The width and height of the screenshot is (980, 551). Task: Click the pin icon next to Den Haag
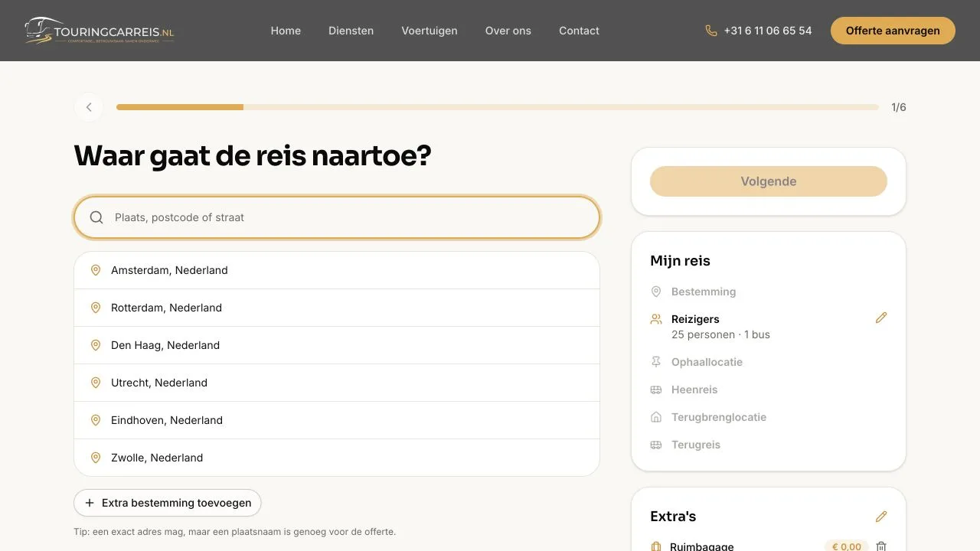click(96, 345)
